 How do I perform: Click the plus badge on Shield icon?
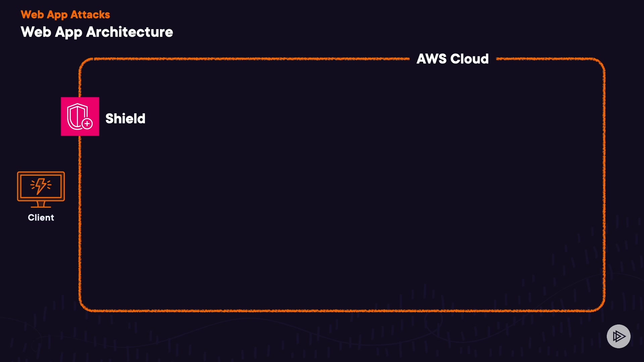tap(87, 124)
